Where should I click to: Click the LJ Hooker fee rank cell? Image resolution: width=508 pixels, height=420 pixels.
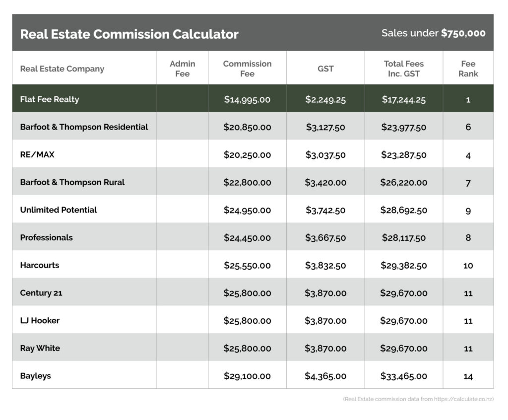coord(468,321)
